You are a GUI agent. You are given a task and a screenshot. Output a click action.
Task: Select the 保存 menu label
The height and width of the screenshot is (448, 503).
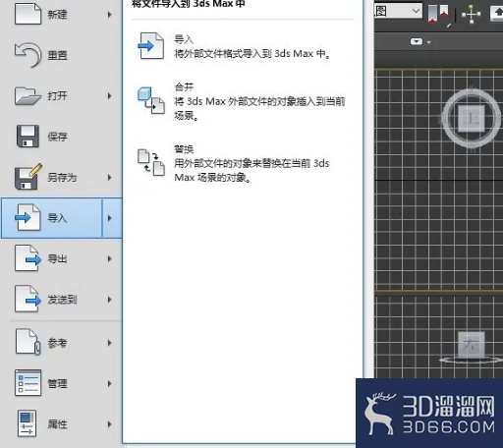(x=57, y=137)
